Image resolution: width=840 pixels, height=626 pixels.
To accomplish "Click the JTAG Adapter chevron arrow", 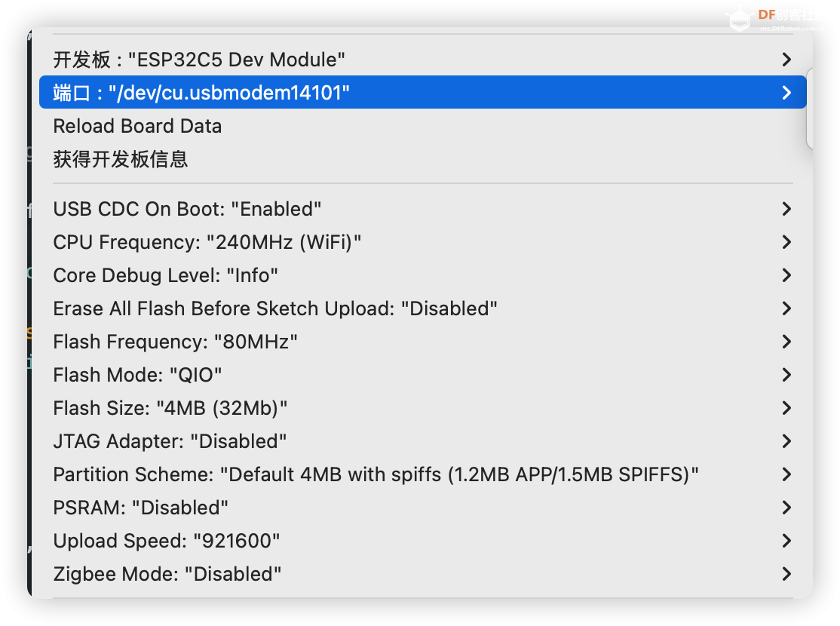I will [x=786, y=441].
